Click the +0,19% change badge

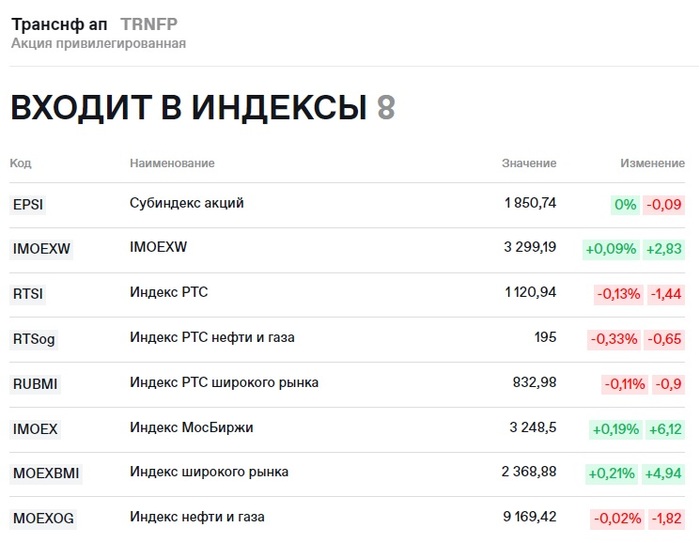point(615,429)
